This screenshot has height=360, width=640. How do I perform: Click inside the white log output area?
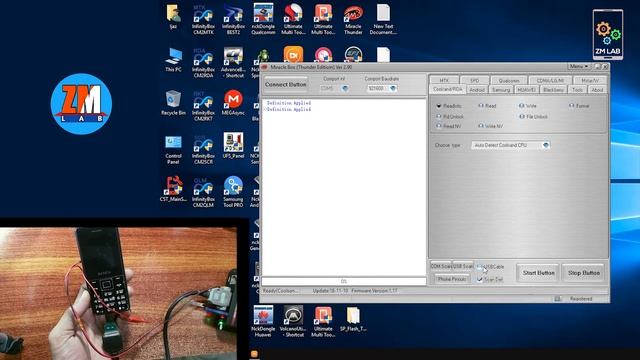344,187
